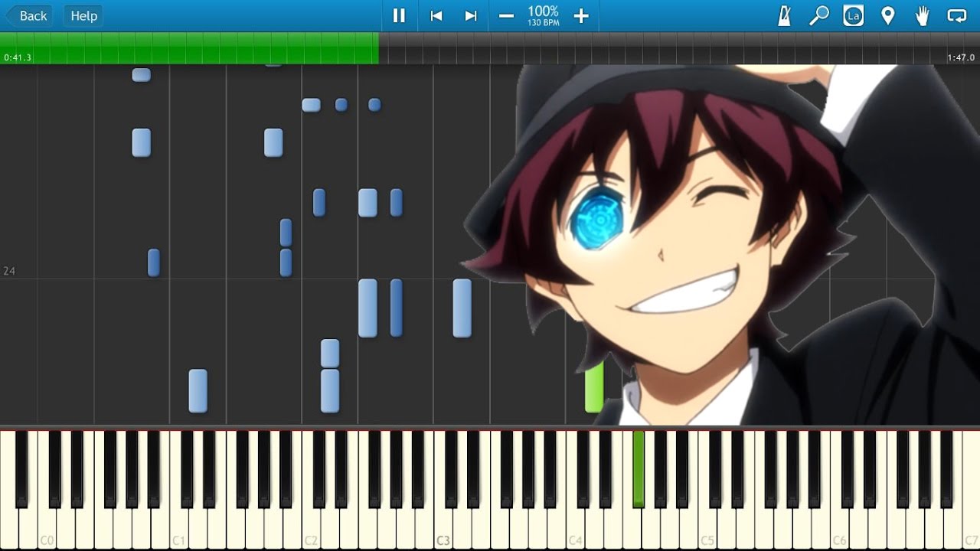Add a bookmark marker
This screenshot has width=980, height=551.
pyautogui.click(x=888, y=16)
